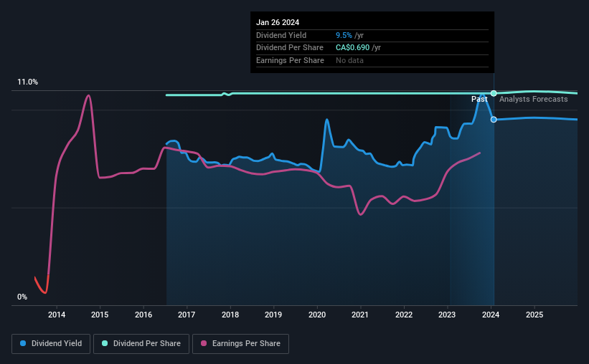Screen dimensions: 589x364
Task: Toggle the Earnings Per Share legend button
Action: click(240, 344)
